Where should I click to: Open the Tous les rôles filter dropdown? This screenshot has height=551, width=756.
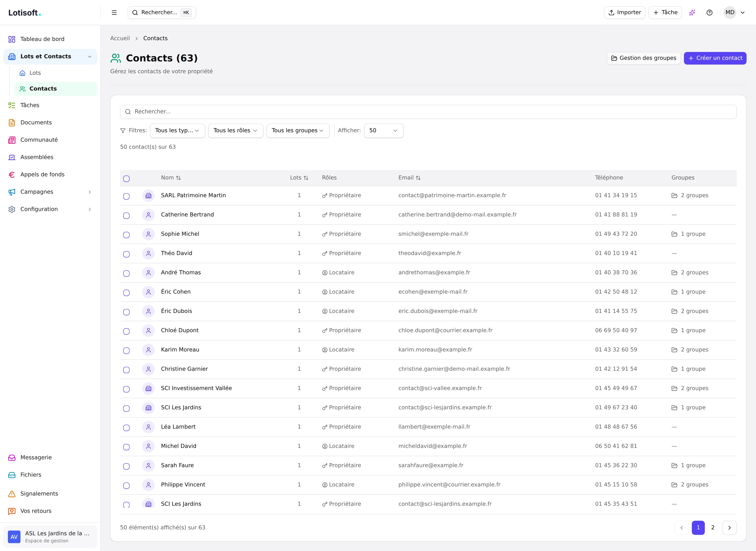pos(235,130)
